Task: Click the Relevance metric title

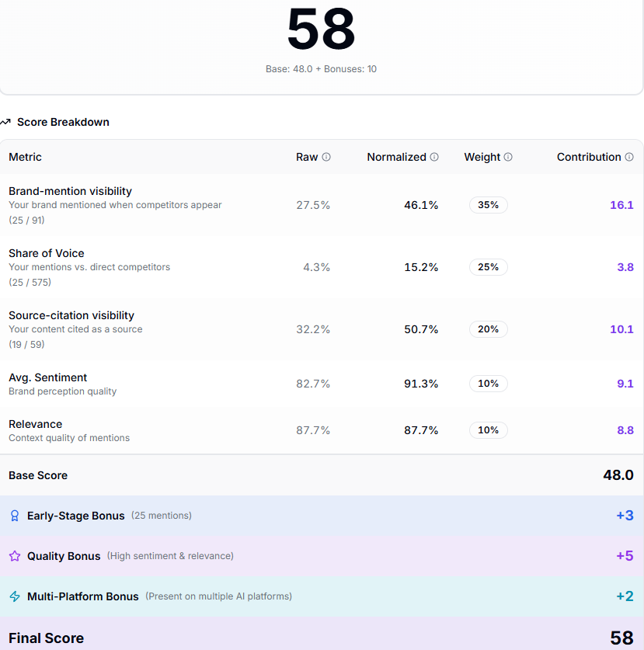Action: pyautogui.click(x=36, y=424)
